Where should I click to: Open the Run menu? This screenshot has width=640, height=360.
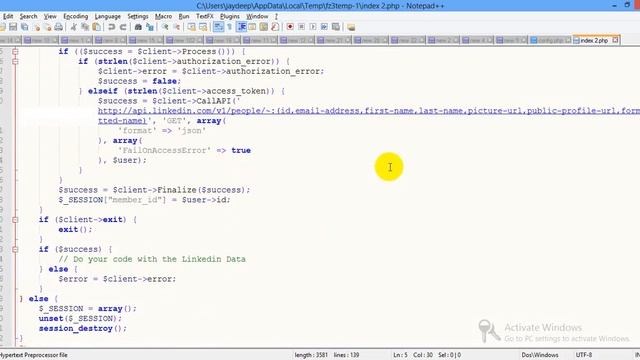[184, 16]
